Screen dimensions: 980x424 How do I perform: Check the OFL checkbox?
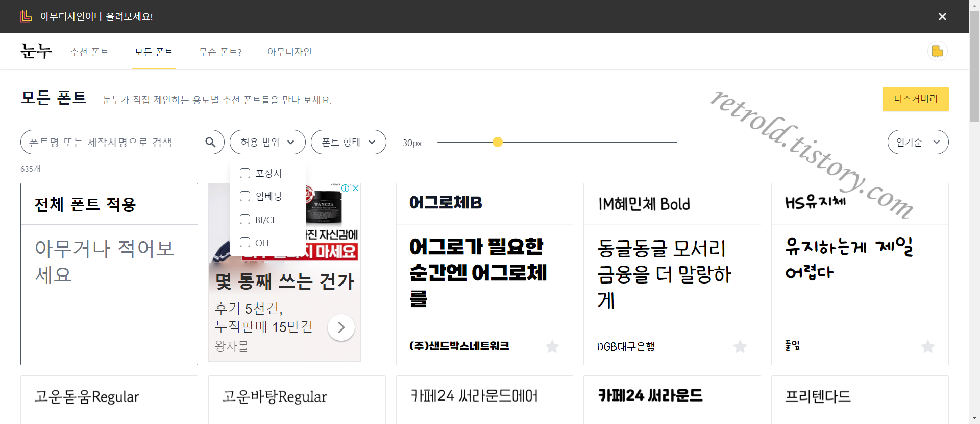[x=245, y=242]
